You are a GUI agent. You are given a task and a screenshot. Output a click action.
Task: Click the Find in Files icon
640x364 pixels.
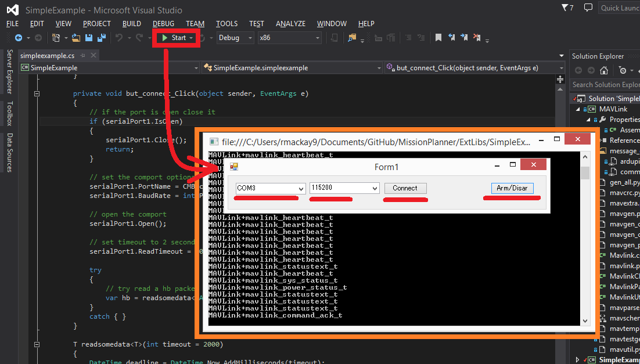click(x=352, y=38)
